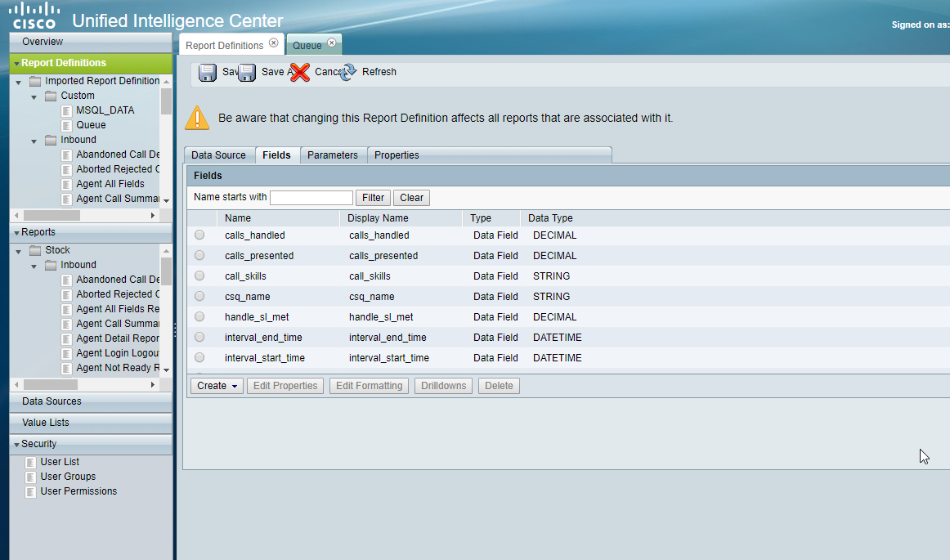Switch to the Parameters tab

tap(333, 155)
